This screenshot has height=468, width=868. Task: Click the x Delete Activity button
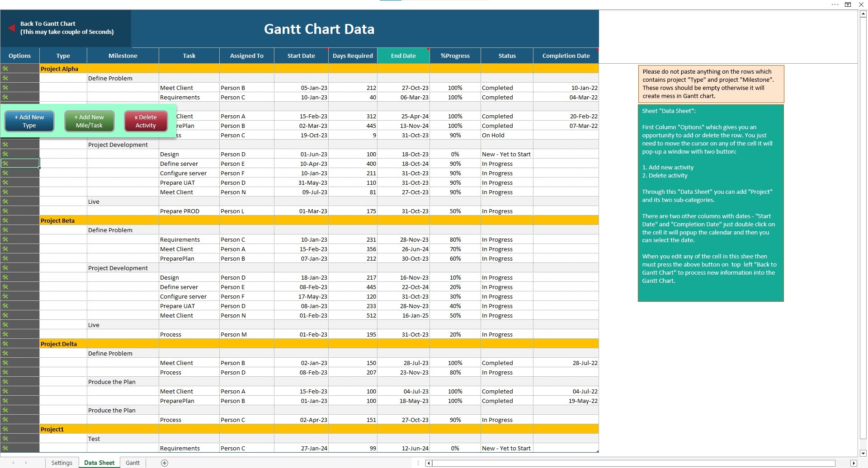[x=146, y=121]
